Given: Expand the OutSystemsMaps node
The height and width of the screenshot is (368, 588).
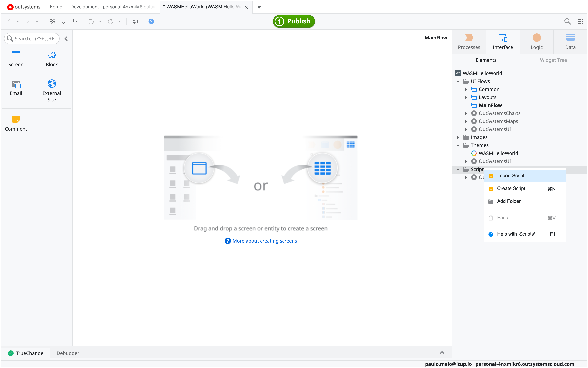Looking at the screenshot, I should click(466, 121).
